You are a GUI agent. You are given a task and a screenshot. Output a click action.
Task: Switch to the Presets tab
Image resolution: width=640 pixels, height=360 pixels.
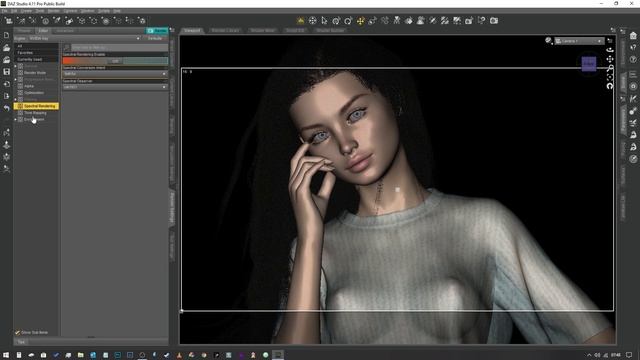[x=24, y=31]
